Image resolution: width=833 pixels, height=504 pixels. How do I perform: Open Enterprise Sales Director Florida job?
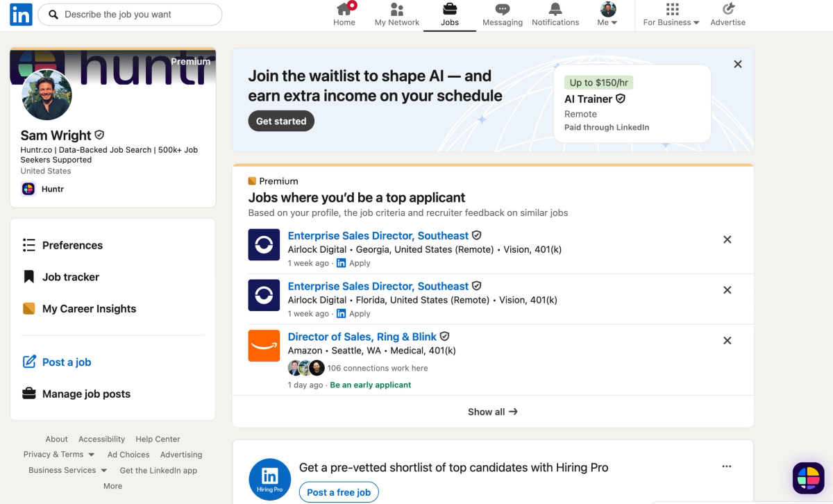(378, 286)
